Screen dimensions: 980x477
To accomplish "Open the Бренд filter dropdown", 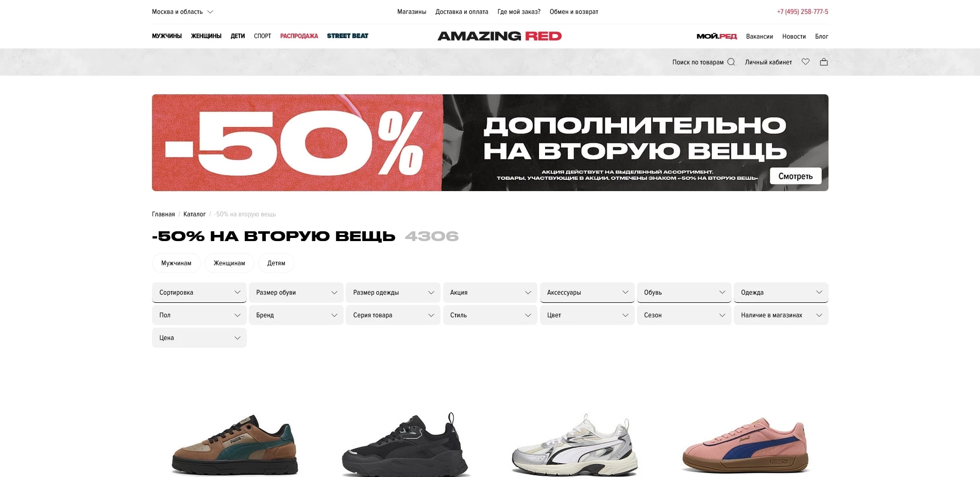I will click(296, 315).
